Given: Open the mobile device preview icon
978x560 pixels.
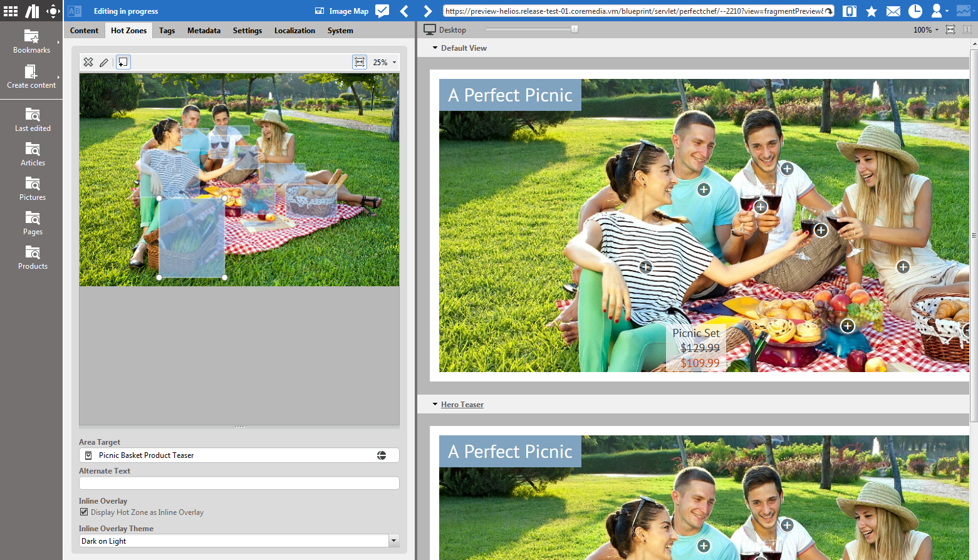Looking at the screenshot, I should click(850, 11).
